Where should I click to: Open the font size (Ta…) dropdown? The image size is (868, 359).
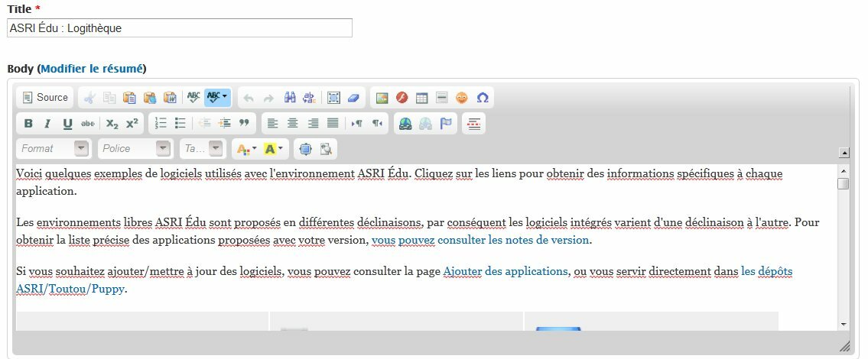pos(202,148)
